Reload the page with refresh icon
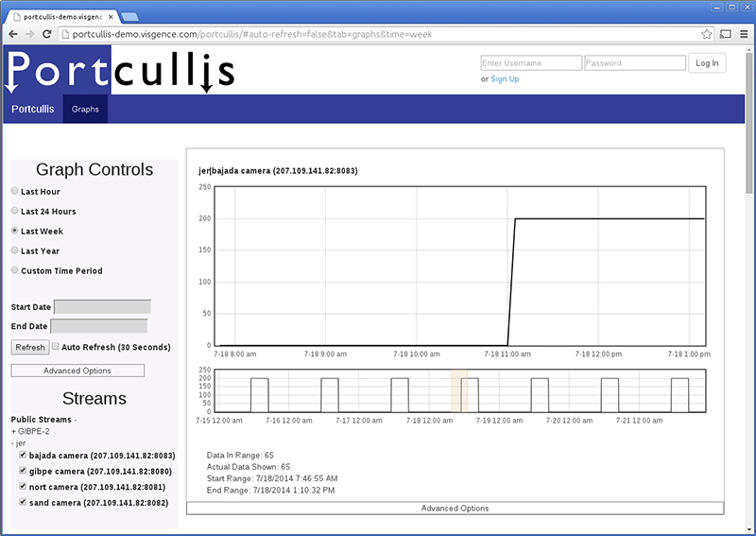This screenshot has width=756, height=536. [46, 34]
